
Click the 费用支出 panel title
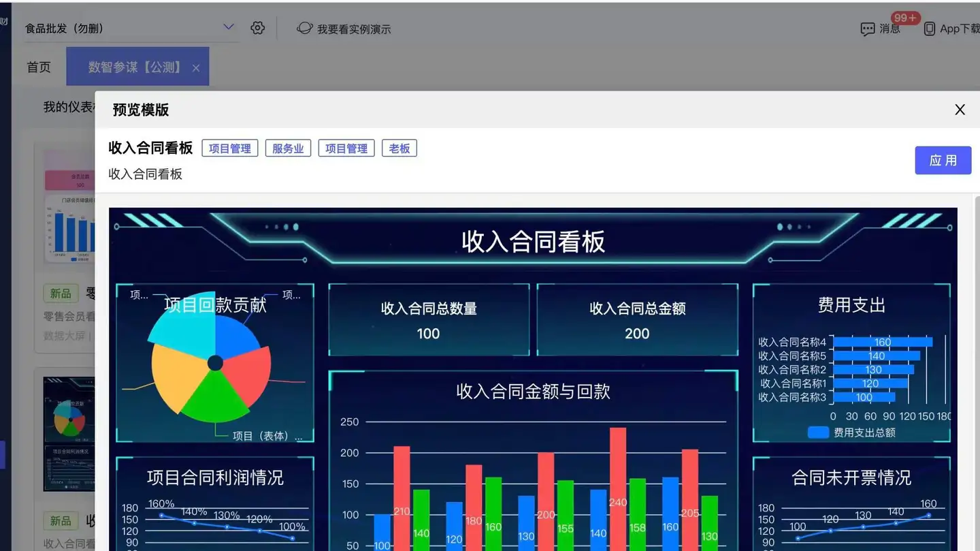pyautogui.click(x=851, y=305)
